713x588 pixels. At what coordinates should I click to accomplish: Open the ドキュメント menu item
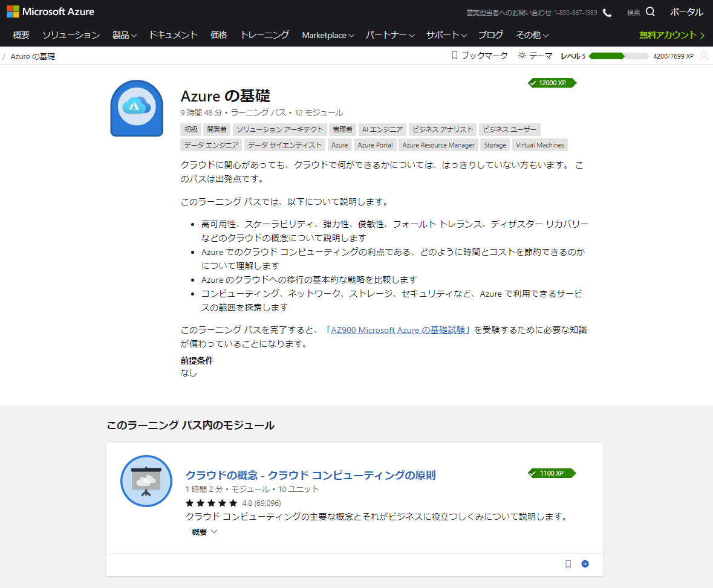click(173, 35)
